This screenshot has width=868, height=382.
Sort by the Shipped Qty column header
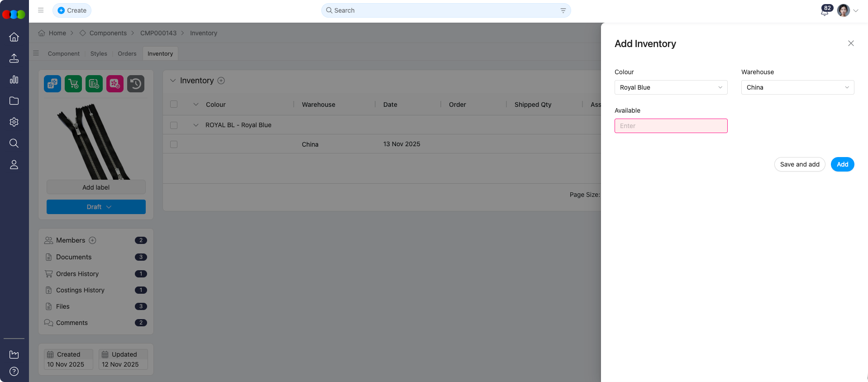pyautogui.click(x=533, y=105)
